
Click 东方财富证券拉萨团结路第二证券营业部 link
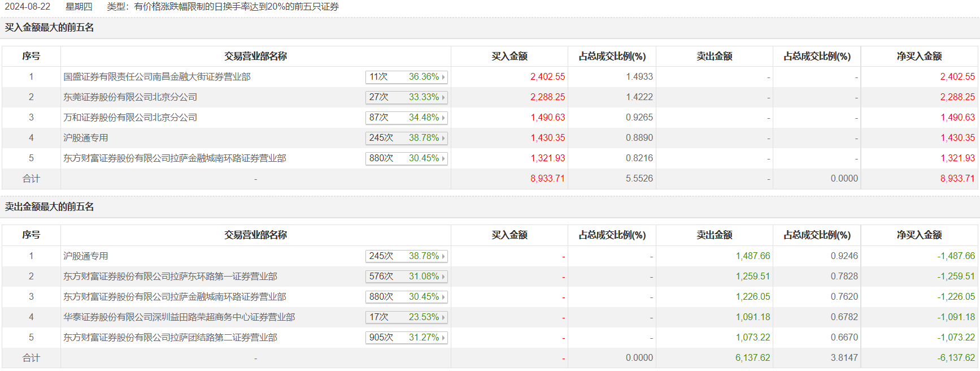pyautogui.click(x=170, y=338)
